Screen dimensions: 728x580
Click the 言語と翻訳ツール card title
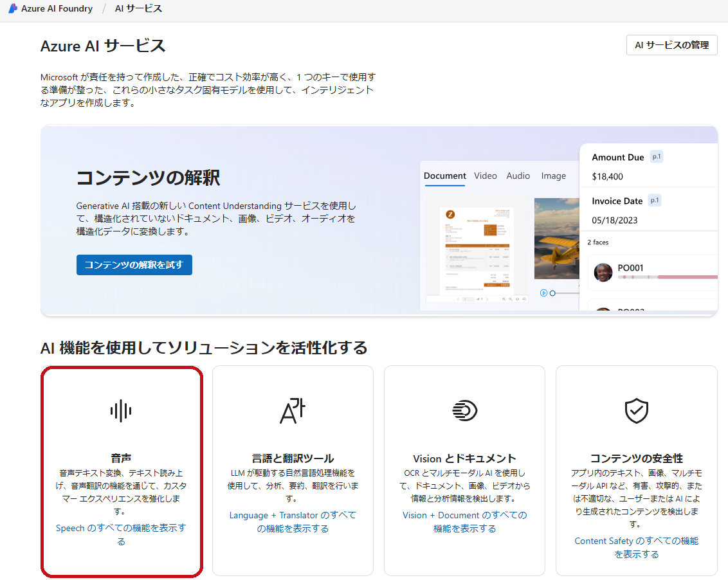pyautogui.click(x=293, y=458)
